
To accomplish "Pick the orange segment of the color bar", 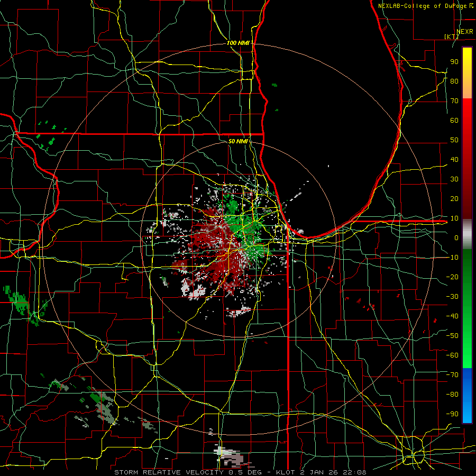I will pos(467,88).
